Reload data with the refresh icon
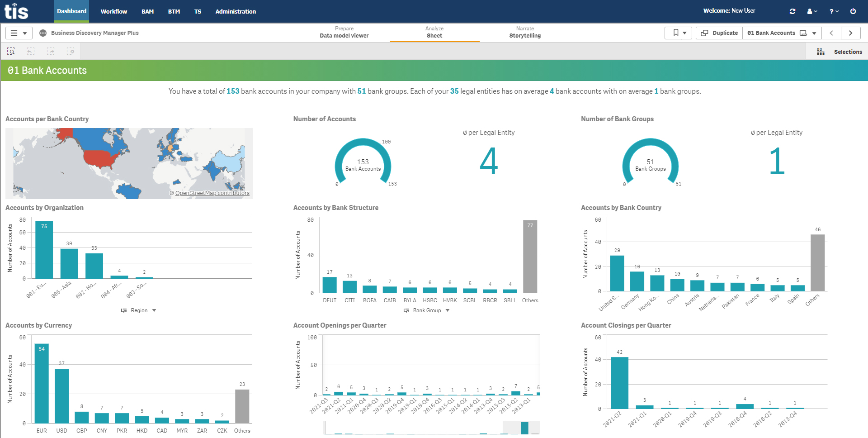Viewport: 868px width, 438px height. click(x=792, y=11)
